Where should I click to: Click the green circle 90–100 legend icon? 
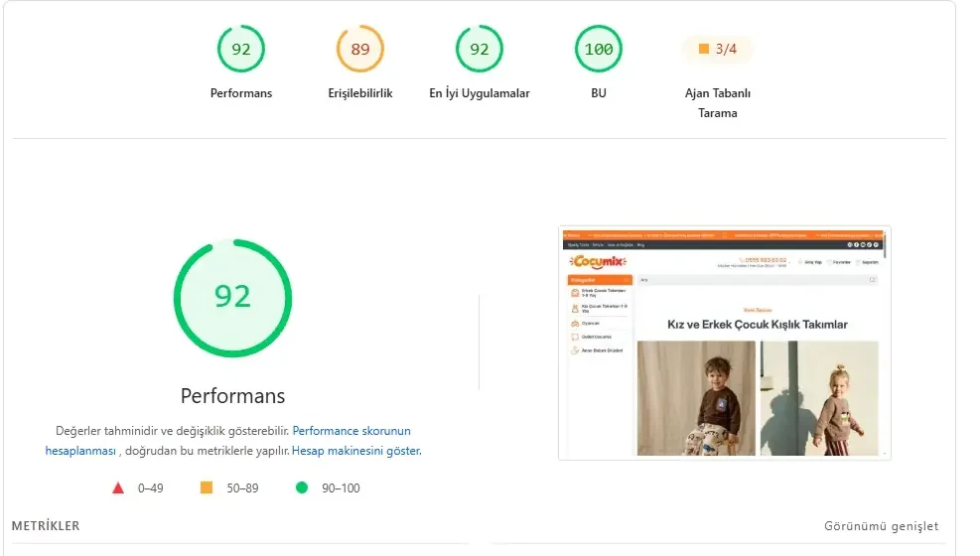(302, 487)
